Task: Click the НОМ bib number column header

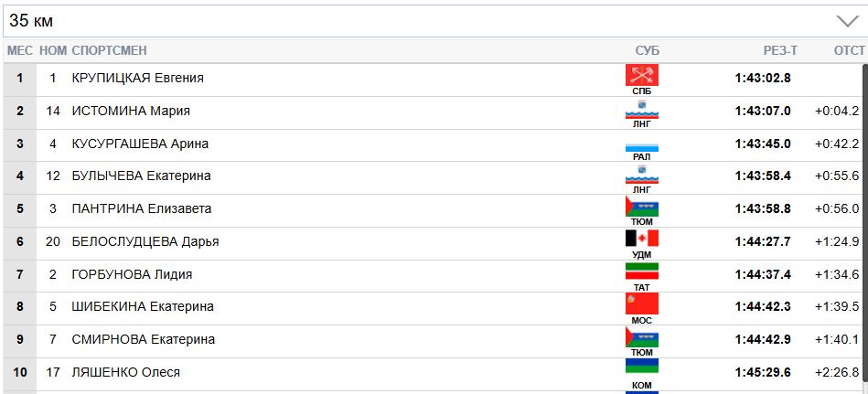Action: click(x=53, y=50)
